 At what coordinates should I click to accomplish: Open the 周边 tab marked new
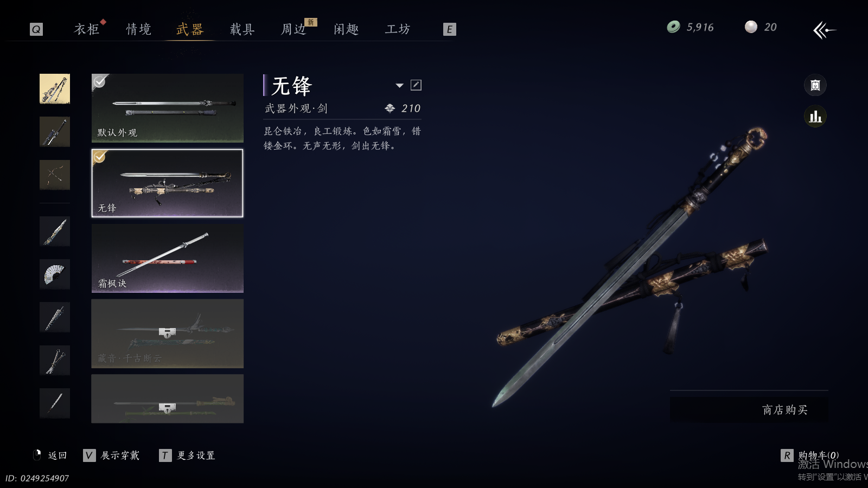click(x=294, y=29)
